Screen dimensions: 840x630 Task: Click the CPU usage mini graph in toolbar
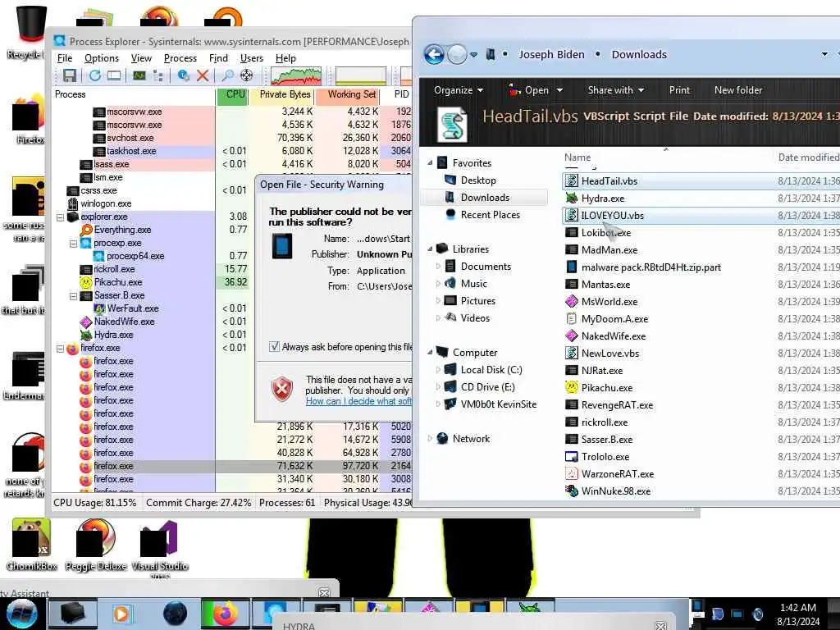296,76
